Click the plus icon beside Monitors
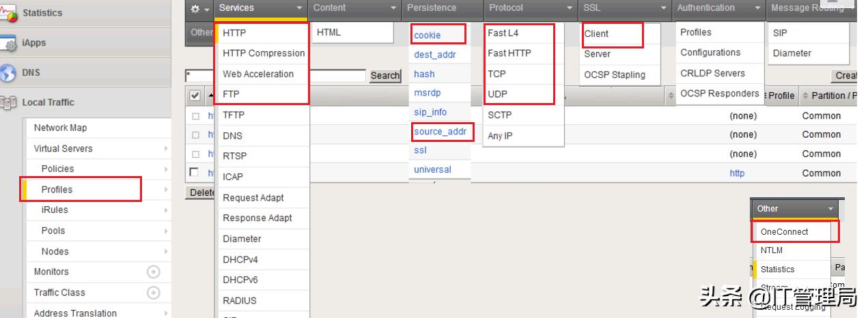Viewport: 868px width, 318px height. tap(154, 272)
